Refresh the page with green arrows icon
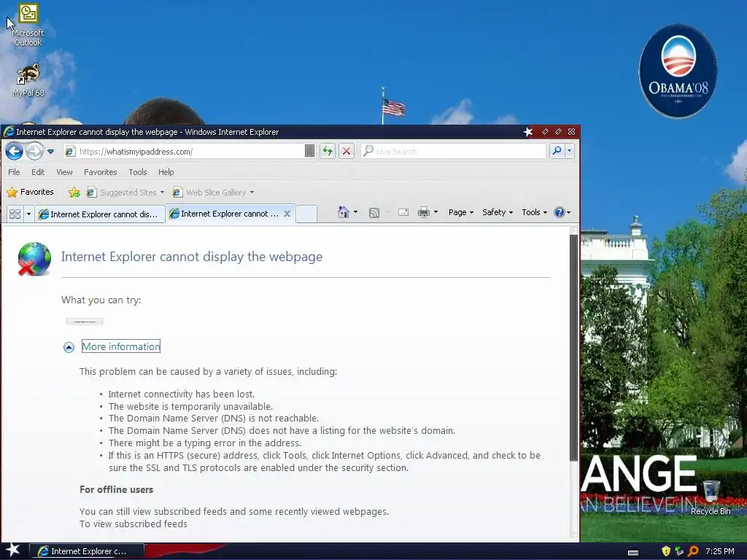Screen dimensions: 747x560 tap(328, 152)
